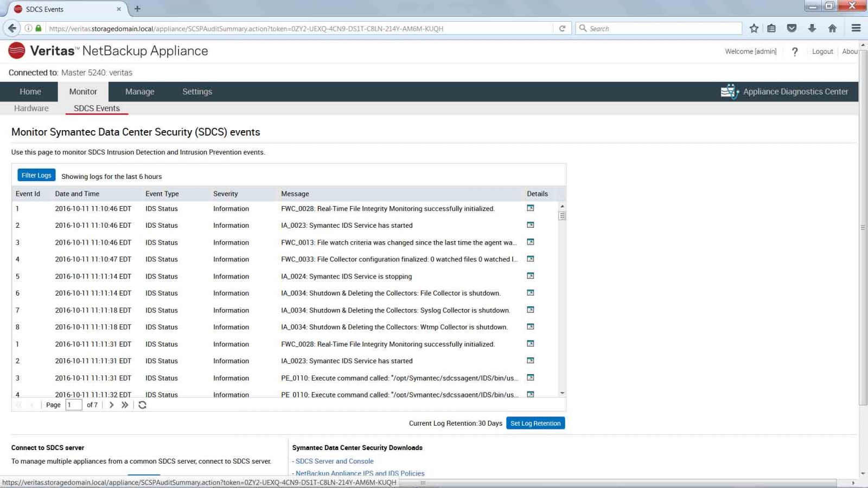This screenshot has width=868, height=488.
Task: Select the SDCS Events sub-tab
Action: point(97,108)
